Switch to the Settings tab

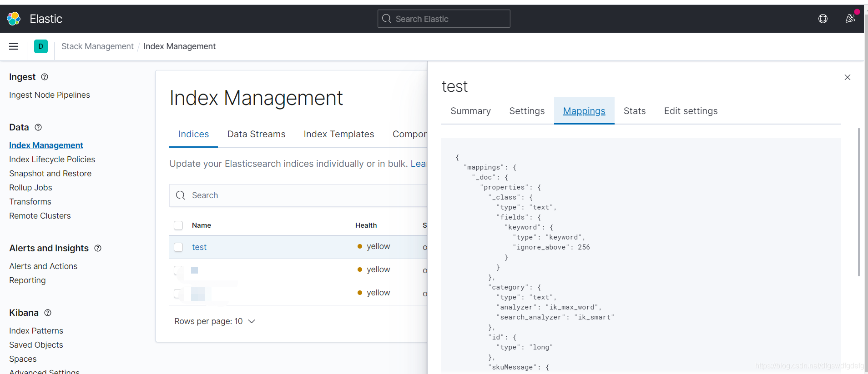[x=527, y=111]
